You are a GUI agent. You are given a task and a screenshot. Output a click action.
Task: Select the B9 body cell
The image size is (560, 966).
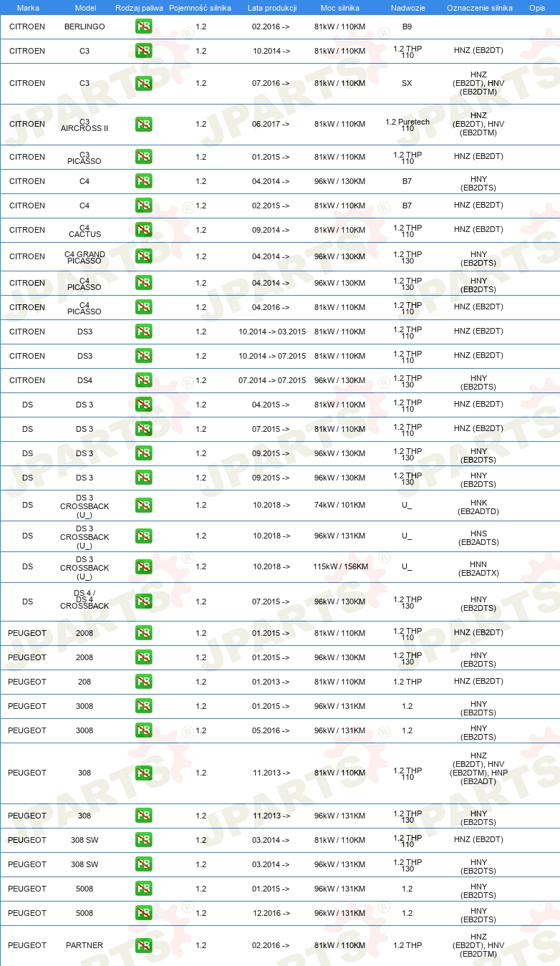click(x=407, y=27)
